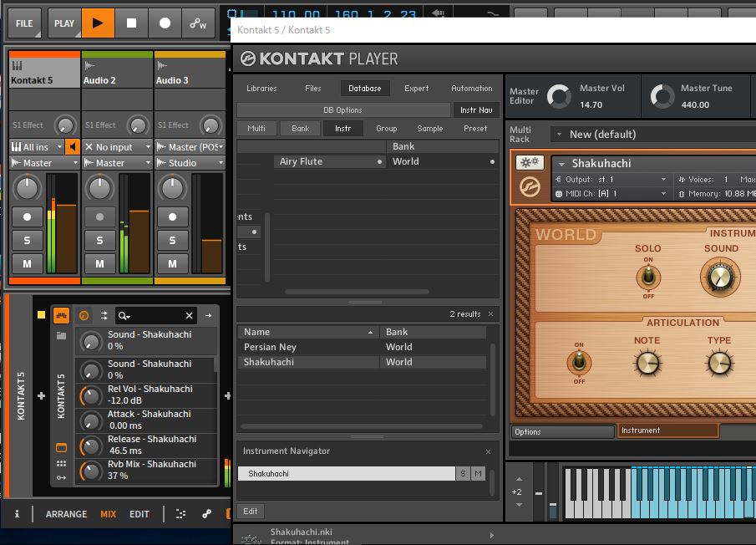Click the volume fader of Audio 3 track

pos(211,240)
